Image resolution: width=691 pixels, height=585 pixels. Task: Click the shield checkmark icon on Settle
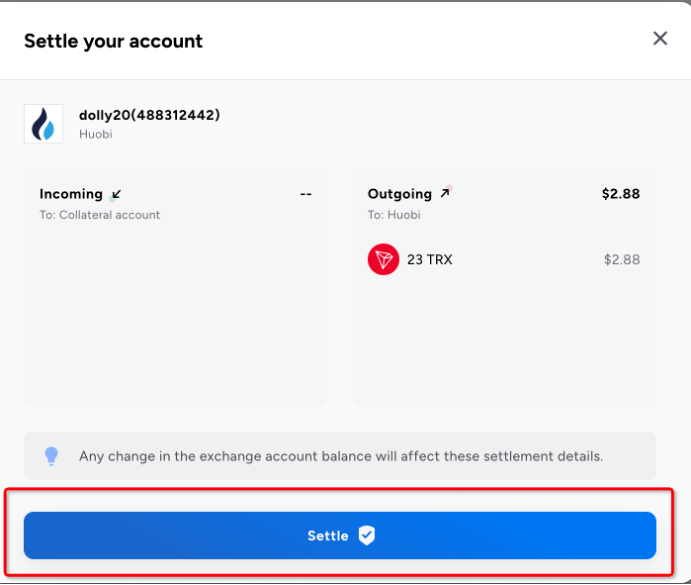point(367,536)
